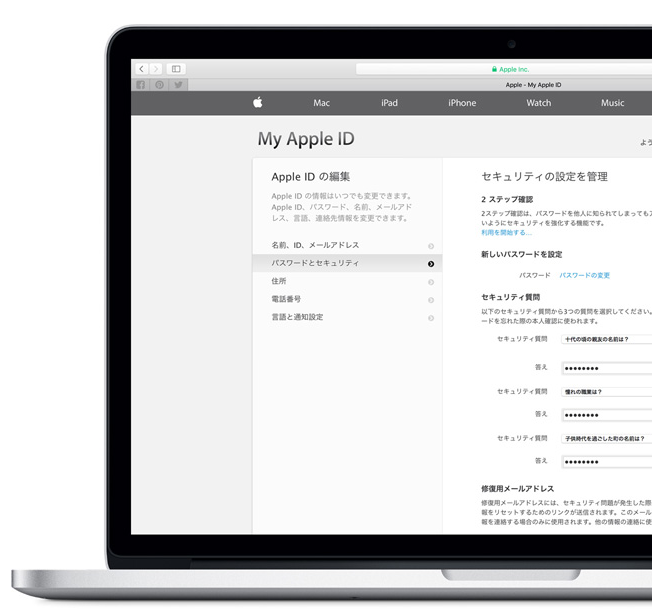Click arrow icon beside 言語と通知設定
This screenshot has width=652, height=613.
(x=431, y=318)
